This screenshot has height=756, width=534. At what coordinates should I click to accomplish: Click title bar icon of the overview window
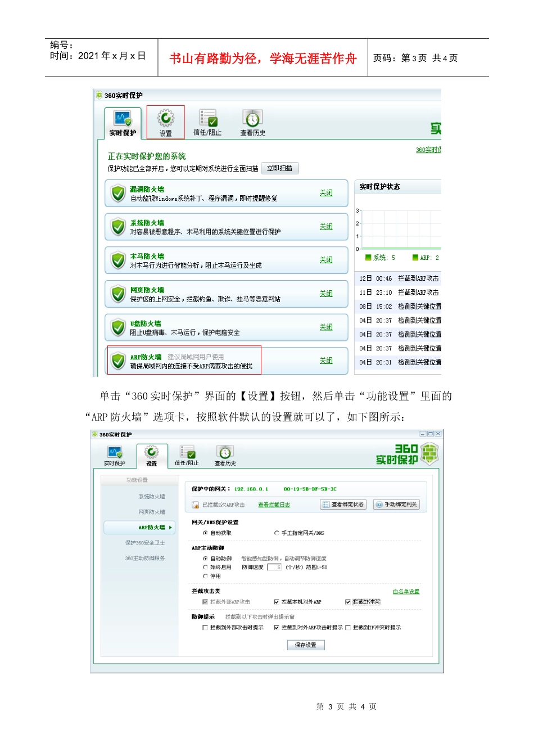tap(99, 95)
